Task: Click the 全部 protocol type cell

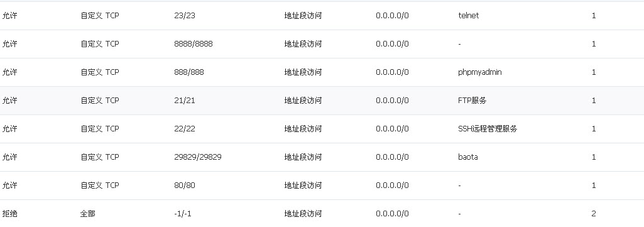Action: tap(88, 214)
